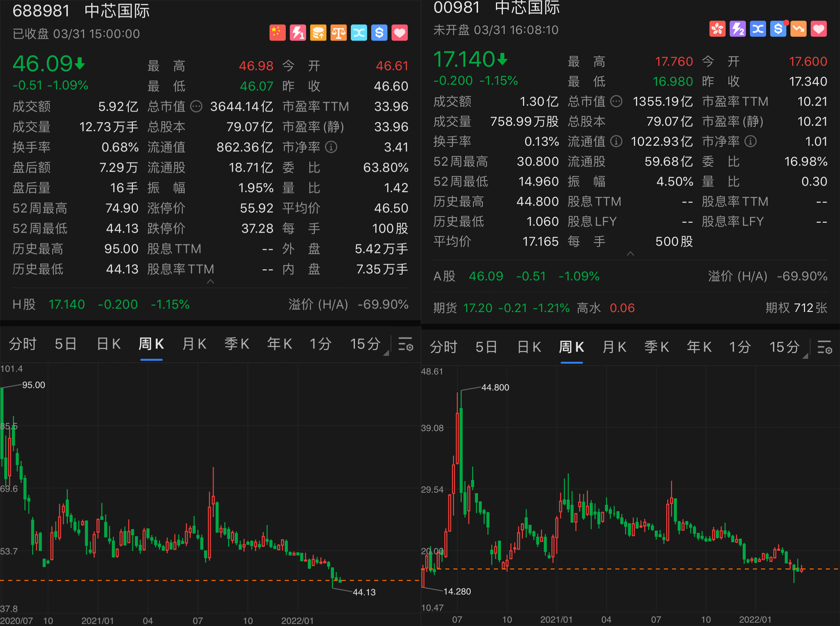Click the info icon next to 流通值 in 00981 panel
Viewport: 840px width, 626px height.
click(x=616, y=141)
